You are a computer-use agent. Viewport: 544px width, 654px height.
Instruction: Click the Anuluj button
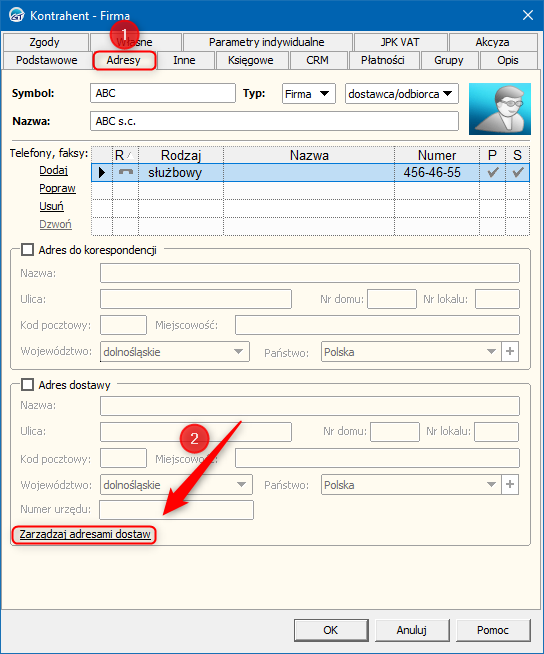pos(412,630)
